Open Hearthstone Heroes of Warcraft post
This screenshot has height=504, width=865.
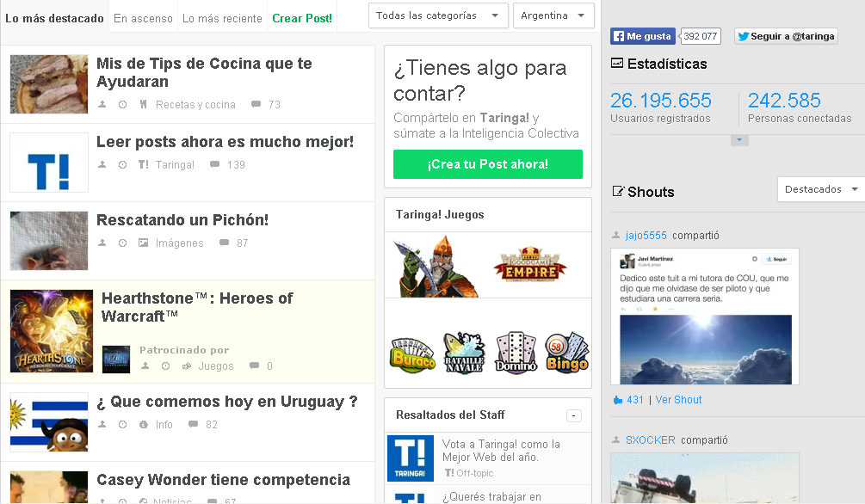pos(197,307)
